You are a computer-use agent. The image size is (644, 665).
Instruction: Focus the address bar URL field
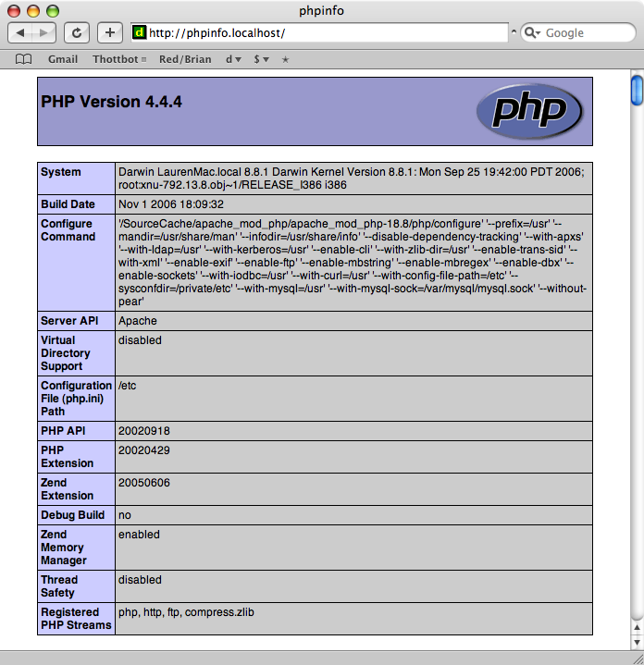tap(319, 32)
